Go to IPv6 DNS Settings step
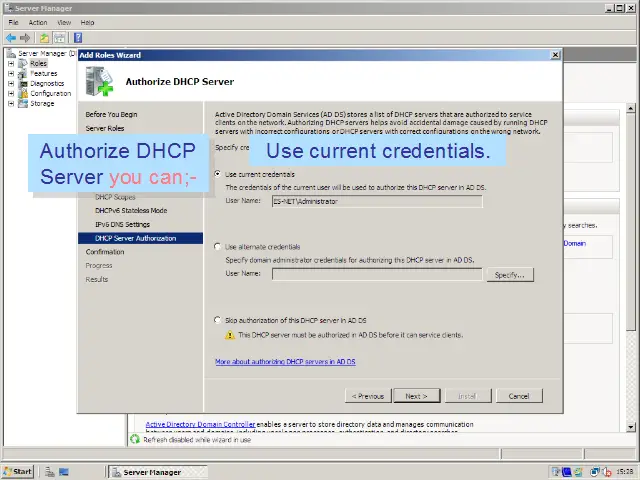The height and width of the screenshot is (480, 640). pyautogui.click(x=122, y=224)
